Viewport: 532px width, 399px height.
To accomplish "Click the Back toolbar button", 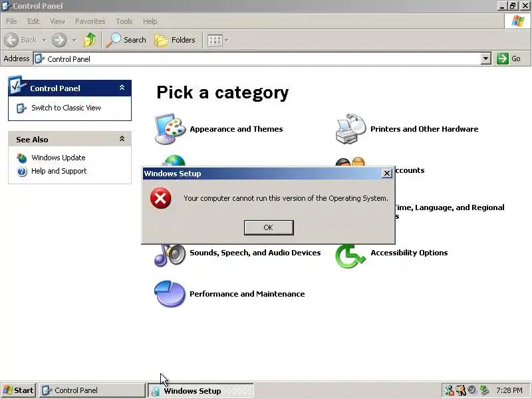I will click(21, 40).
